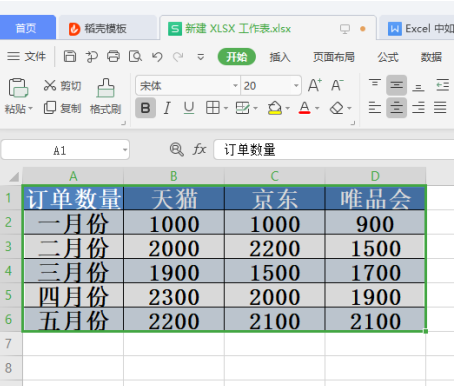The width and height of the screenshot is (457, 386).
Task: Expand the Name Box A1 dropdown
Action: coord(125,150)
